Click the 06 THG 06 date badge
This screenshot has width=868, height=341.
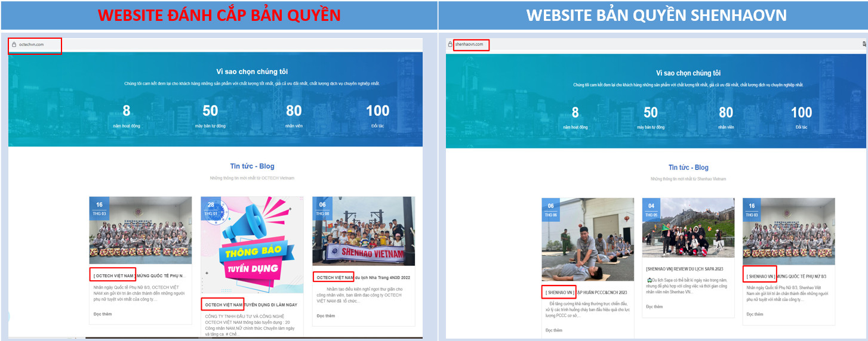[551, 209]
